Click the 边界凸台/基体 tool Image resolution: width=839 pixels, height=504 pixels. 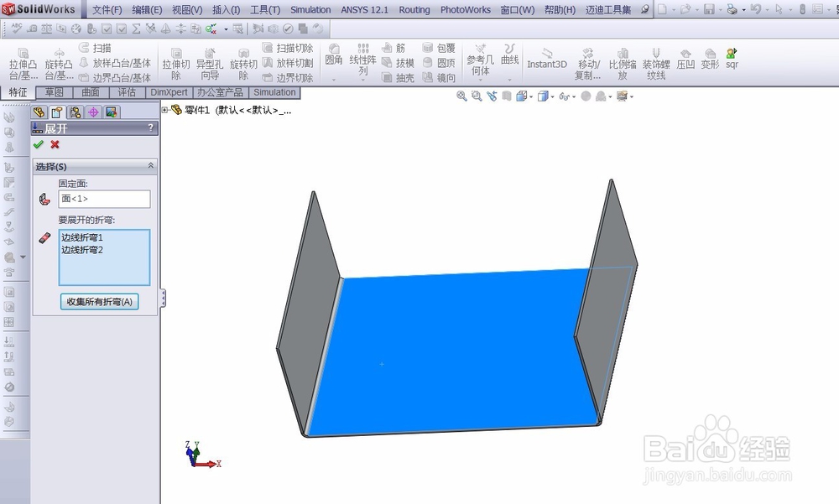[115, 78]
